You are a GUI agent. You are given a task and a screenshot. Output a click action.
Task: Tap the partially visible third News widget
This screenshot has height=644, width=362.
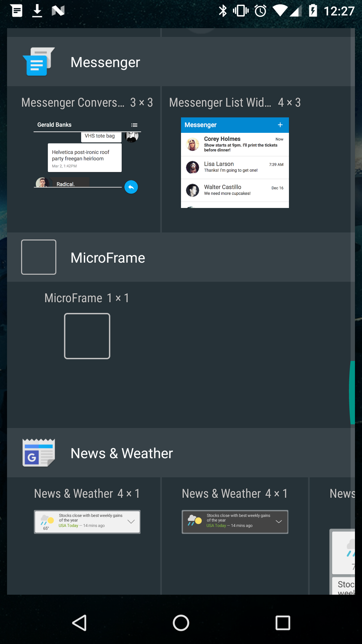pyautogui.click(x=342, y=562)
